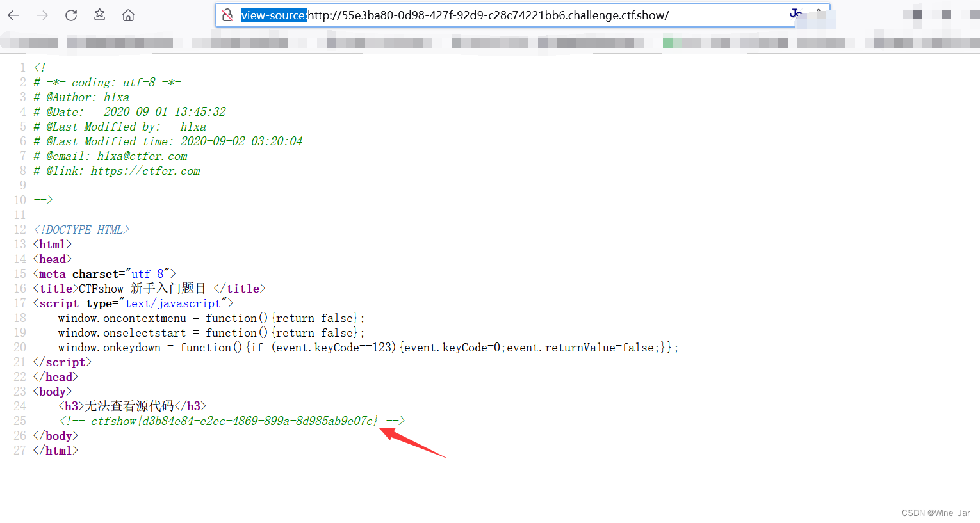Click the opening '<html>' tag on line 13

coord(53,245)
